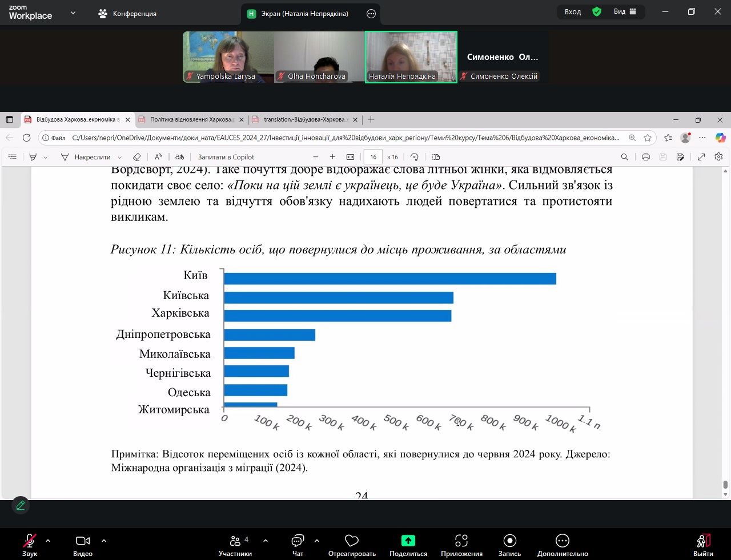The width and height of the screenshot is (731, 560).
Task: Expand audio options arrow beside Sound
Action: pyautogui.click(x=48, y=540)
